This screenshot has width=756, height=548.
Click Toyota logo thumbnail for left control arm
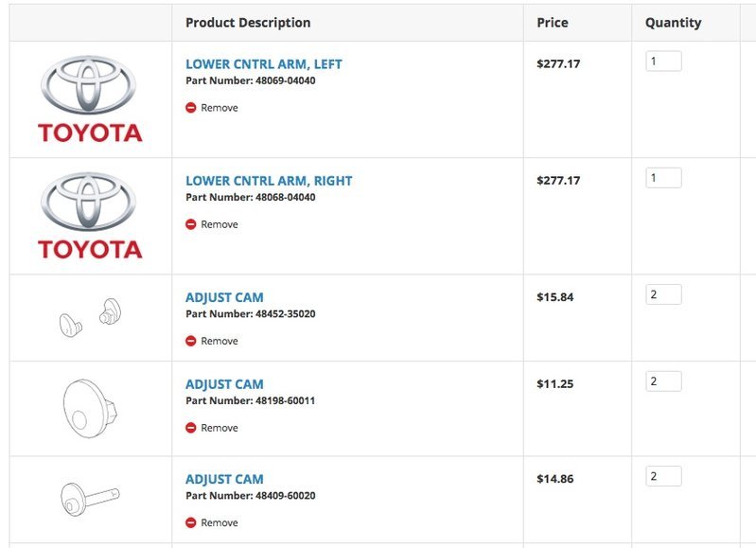(x=90, y=98)
